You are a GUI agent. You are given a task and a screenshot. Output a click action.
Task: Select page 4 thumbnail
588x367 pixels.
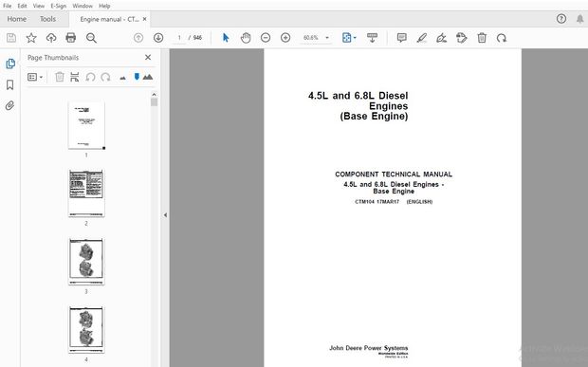coord(86,330)
